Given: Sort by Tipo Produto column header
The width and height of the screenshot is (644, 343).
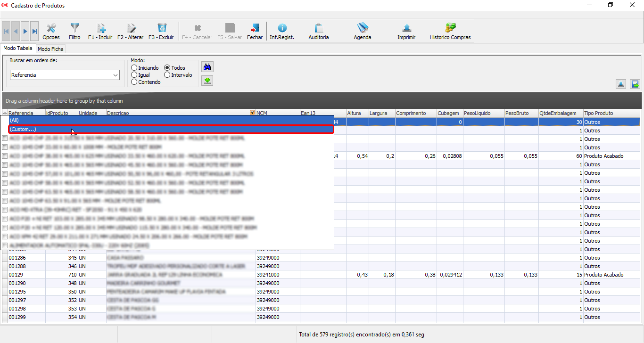Looking at the screenshot, I should coord(611,113).
